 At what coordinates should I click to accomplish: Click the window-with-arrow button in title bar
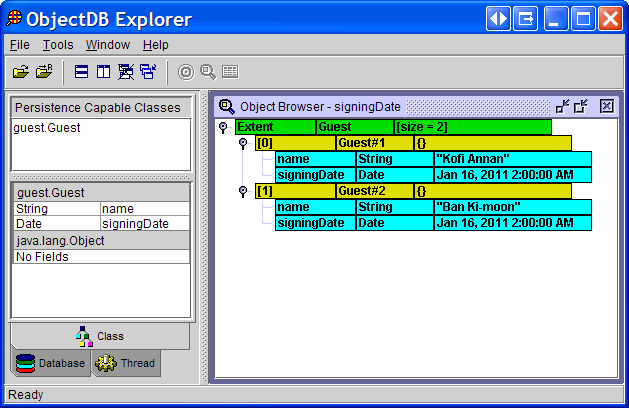[x=526, y=18]
